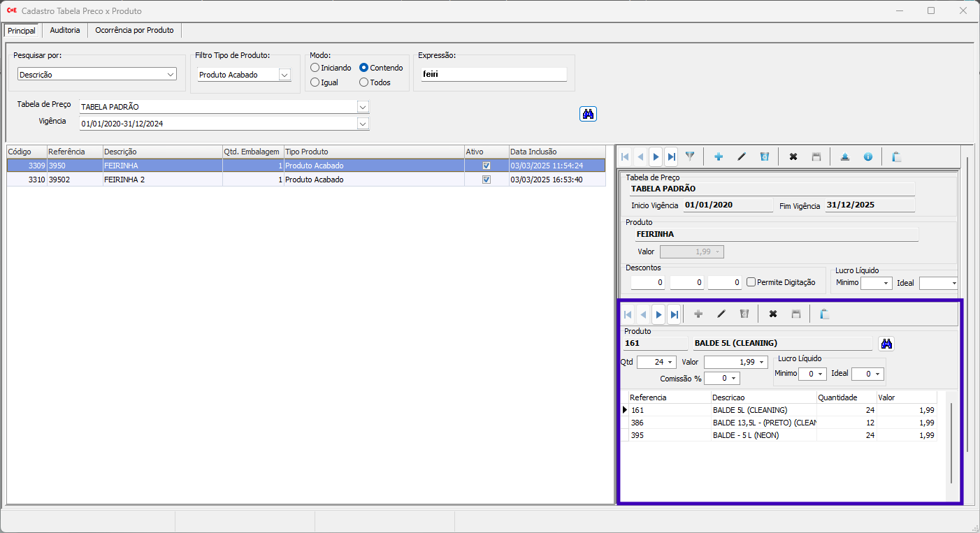
Task: Select the Iniciando radio button
Action: point(315,68)
